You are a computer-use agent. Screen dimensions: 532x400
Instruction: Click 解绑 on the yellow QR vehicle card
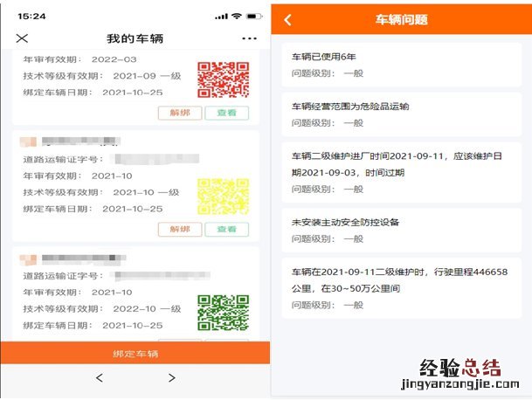180,230
